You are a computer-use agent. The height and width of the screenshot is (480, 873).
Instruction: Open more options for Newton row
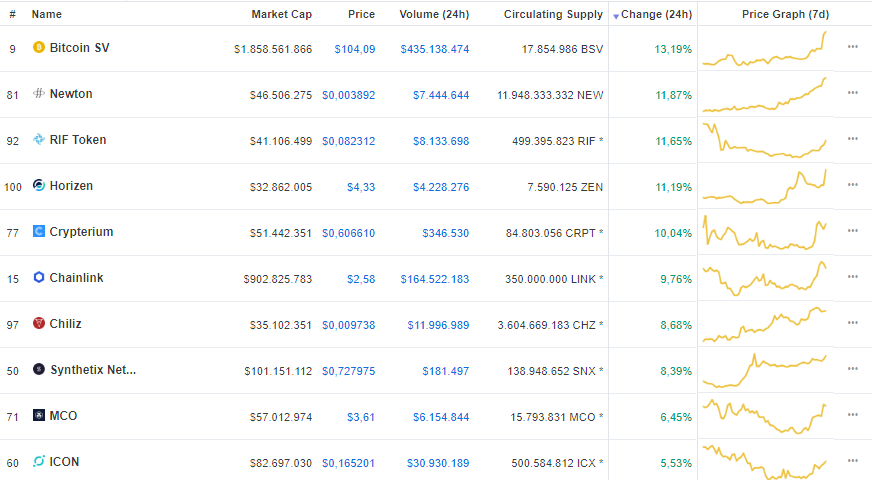(x=852, y=93)
